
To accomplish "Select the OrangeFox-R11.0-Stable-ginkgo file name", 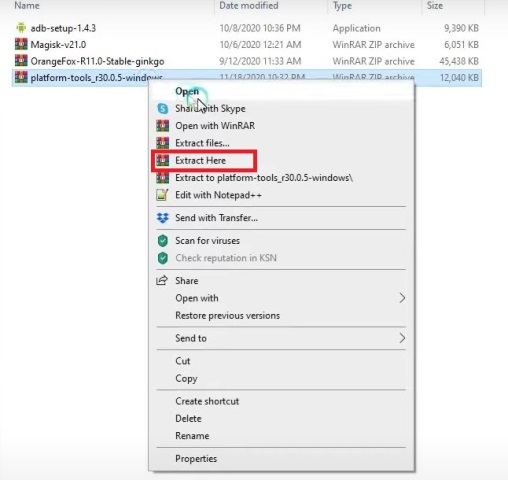I will pos(97,61).
